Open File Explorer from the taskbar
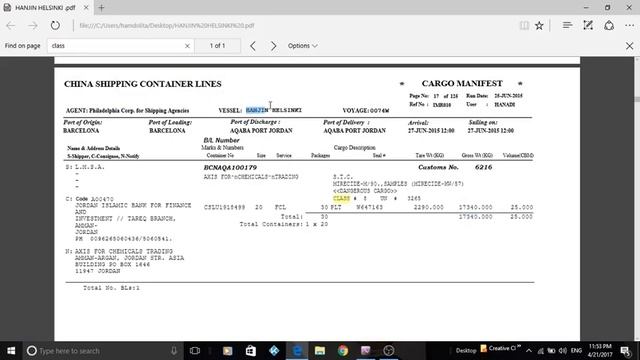 coord(320,351)
